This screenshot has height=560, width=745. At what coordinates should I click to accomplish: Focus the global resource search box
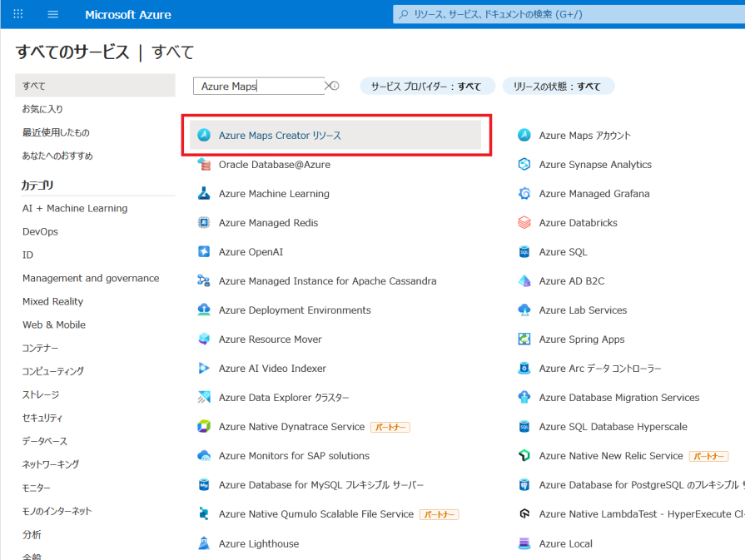(x=569, y=14)
